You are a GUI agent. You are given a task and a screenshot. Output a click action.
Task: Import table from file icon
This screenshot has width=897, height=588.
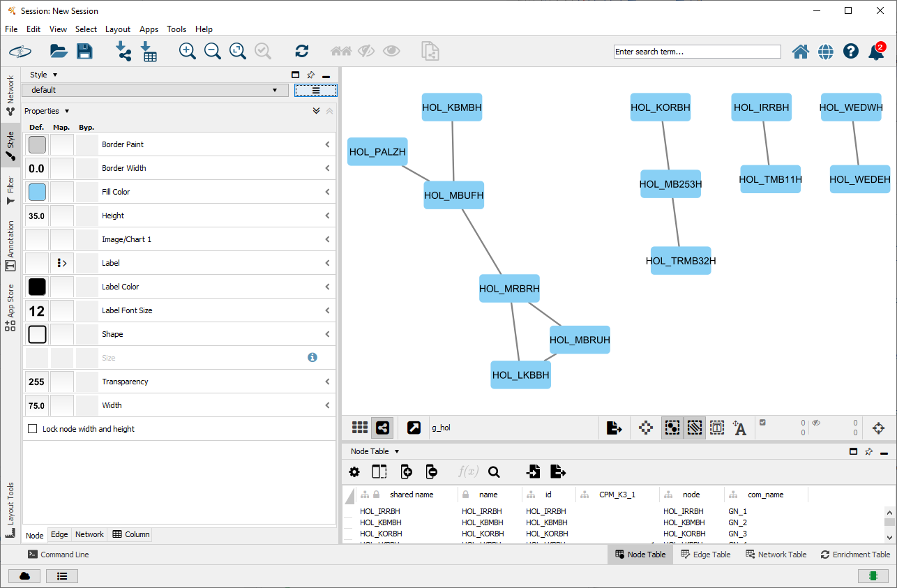[149, 51]
